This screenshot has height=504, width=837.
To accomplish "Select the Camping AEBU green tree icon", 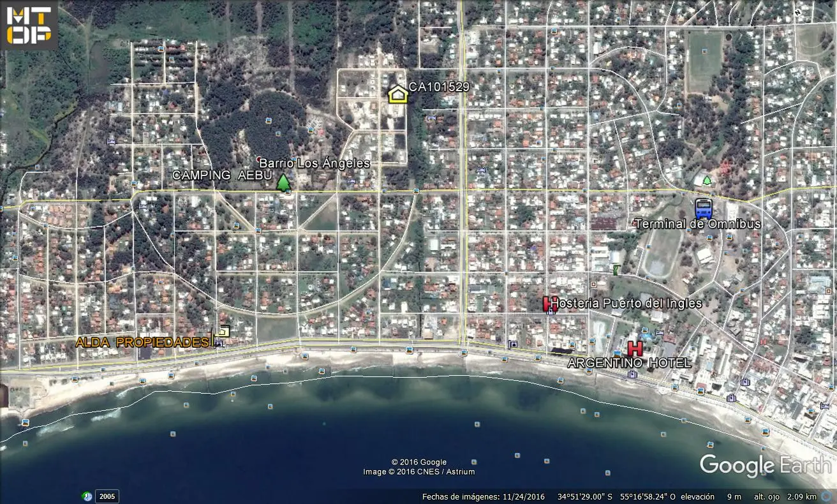I will pos(284,182).
